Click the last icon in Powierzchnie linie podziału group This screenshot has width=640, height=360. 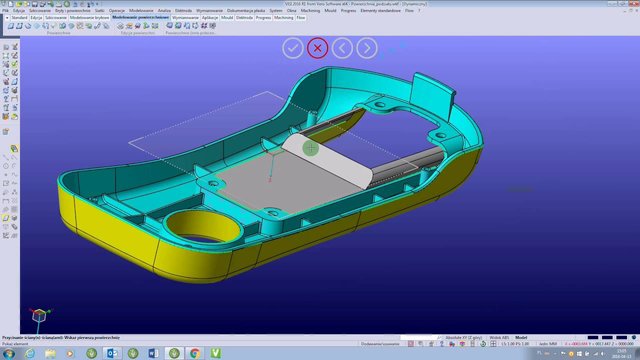point(213,26)
